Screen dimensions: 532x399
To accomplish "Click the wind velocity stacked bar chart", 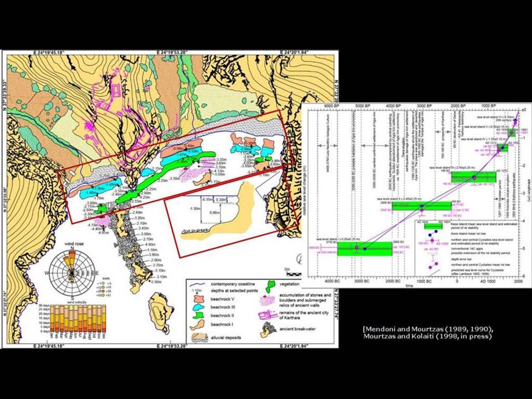I will point(78,318).
